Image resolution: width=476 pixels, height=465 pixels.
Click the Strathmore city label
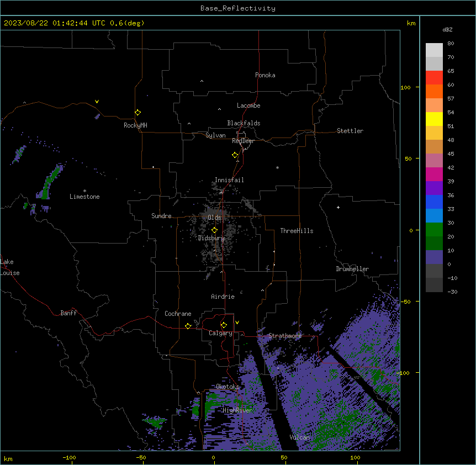pos(285,336)
